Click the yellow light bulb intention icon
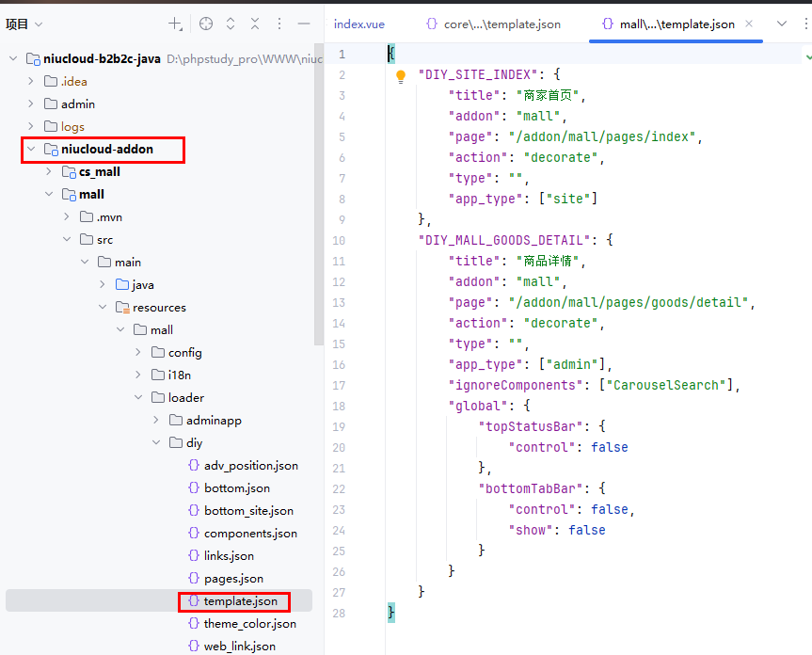This screenshot has height=655, width=812. pos(400,76)
